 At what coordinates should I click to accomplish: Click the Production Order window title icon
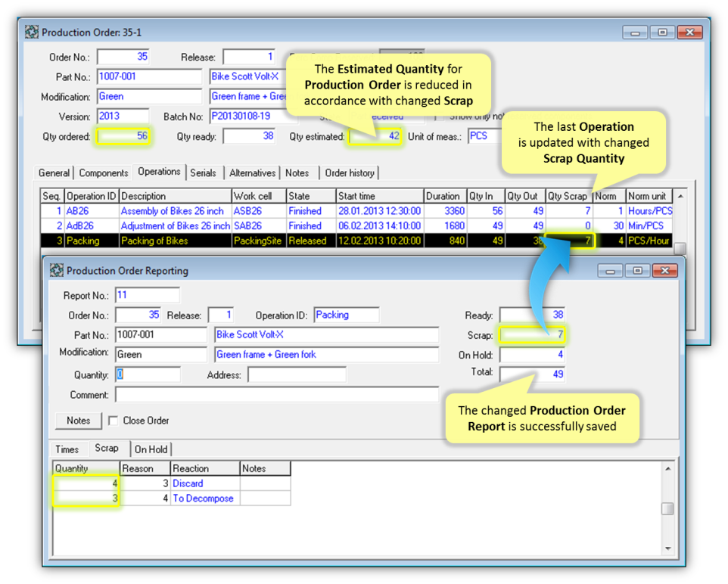pyautogui.click(x=32, y=32)
